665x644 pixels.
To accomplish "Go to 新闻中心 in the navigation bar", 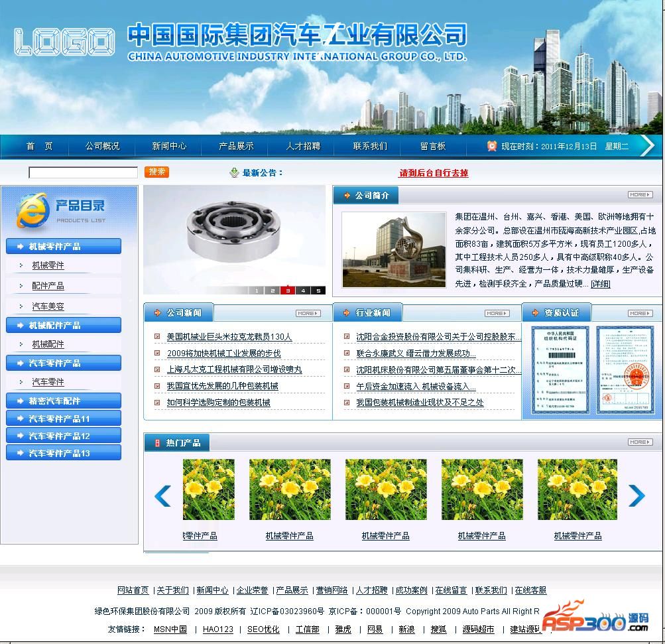I will tap(169, 146).
